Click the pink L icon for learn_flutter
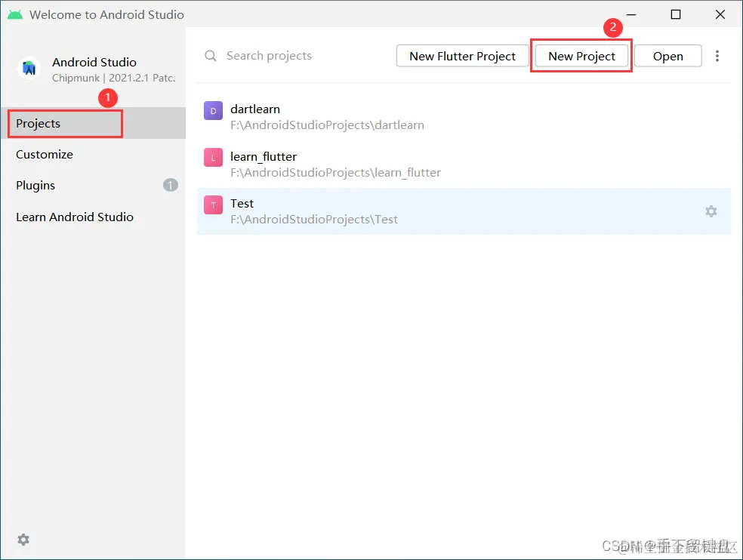The image size is (743, 560). 213,158
